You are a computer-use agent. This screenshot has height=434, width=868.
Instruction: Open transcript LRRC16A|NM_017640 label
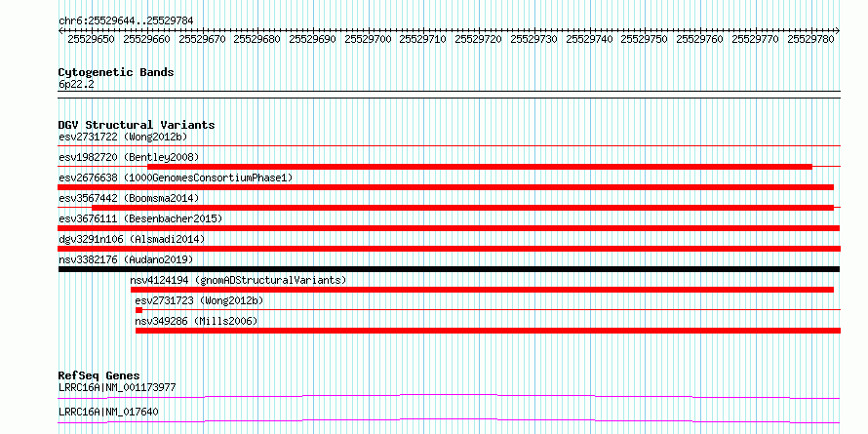(x=108, y=412)
